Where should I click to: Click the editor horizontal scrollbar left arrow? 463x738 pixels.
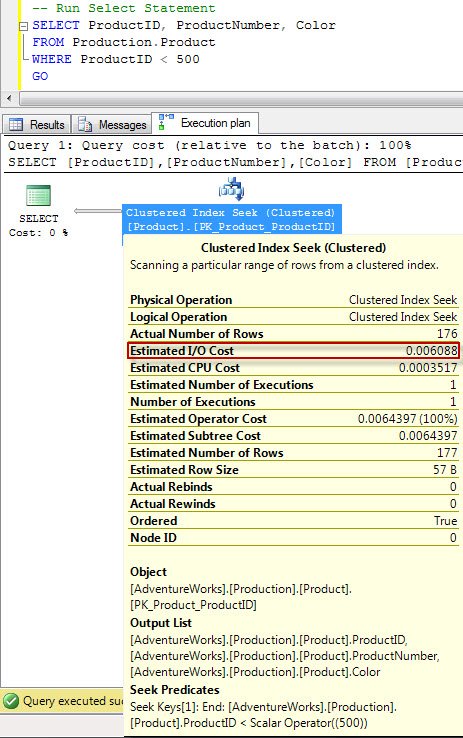click(9, 99)
